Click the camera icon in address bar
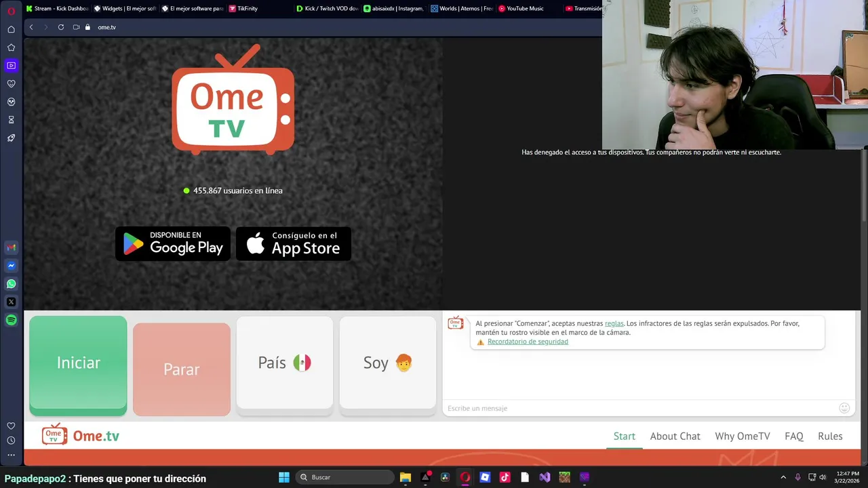The image size is (868, 488). point(76,27)
